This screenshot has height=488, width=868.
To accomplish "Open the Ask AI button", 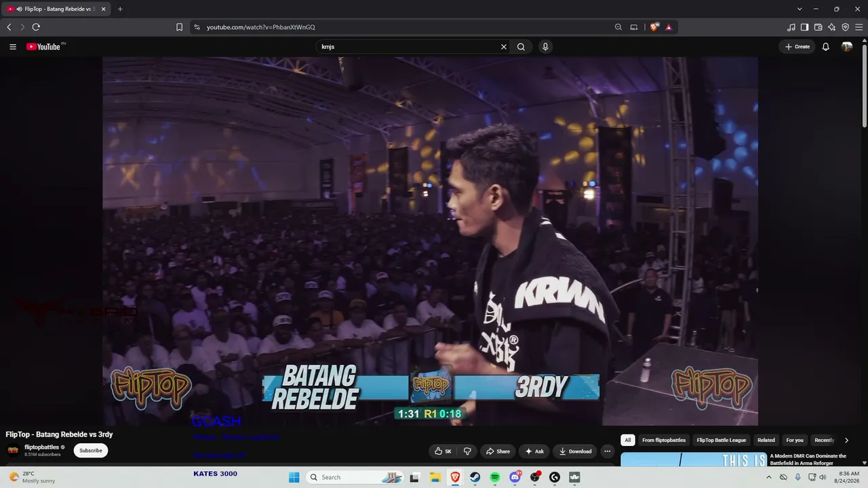I will tap(534, 451).
